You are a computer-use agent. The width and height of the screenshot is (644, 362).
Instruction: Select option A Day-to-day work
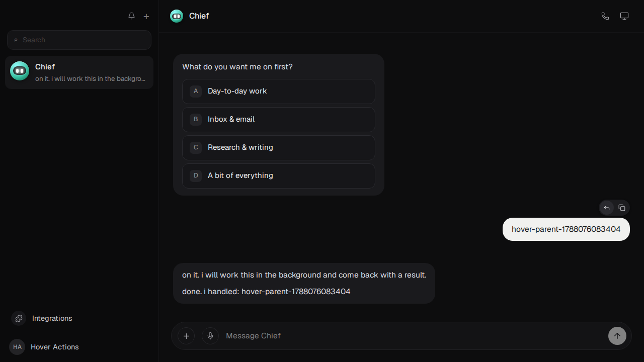pos(279,91)
